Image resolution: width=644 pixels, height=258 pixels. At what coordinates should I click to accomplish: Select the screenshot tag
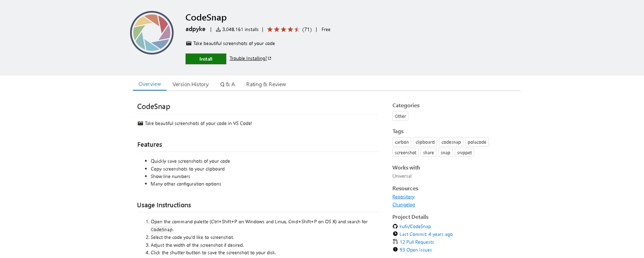(x=406, y=152)
